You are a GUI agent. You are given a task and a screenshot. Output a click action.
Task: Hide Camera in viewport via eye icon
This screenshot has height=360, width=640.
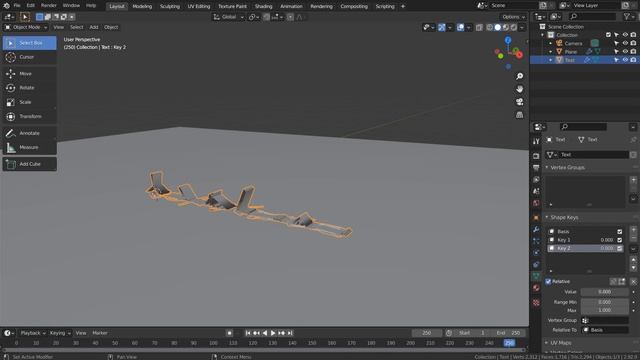coord(625,43)
